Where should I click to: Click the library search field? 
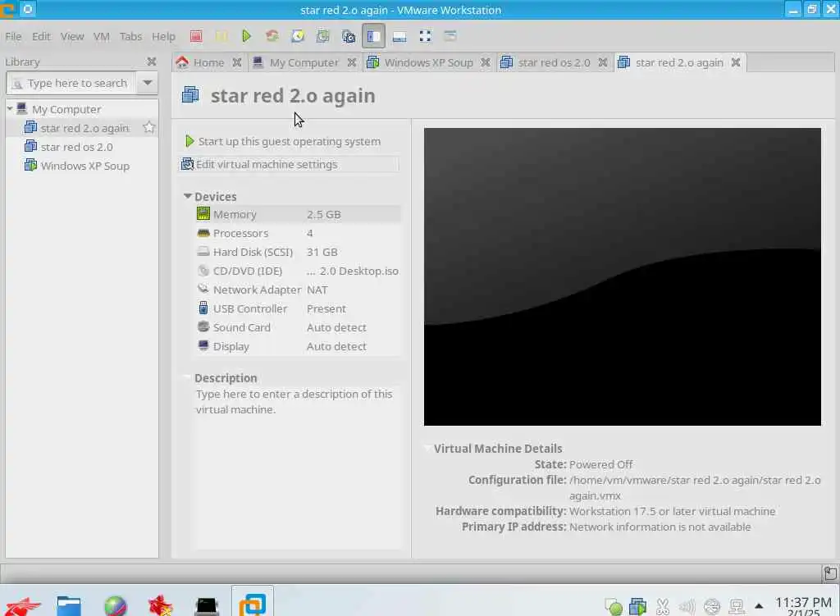[71, 83]
